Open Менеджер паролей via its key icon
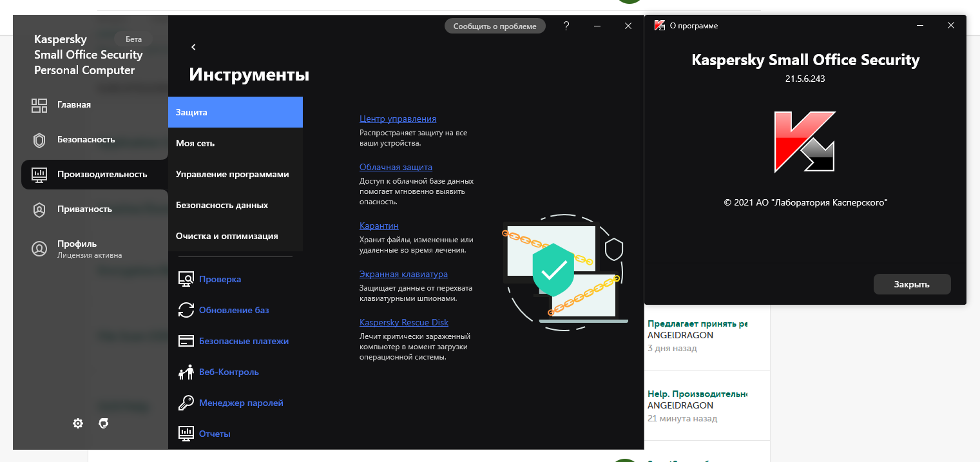 tap(186, 403)
